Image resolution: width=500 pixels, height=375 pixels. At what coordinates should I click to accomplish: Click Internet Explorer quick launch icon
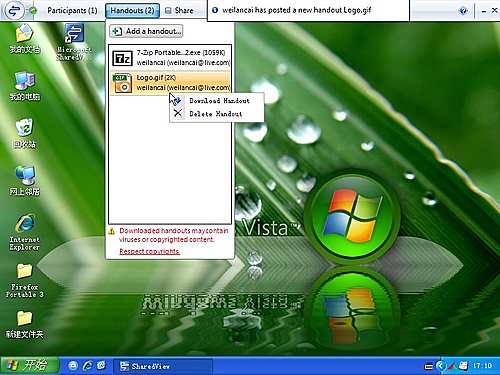[88, 366]
